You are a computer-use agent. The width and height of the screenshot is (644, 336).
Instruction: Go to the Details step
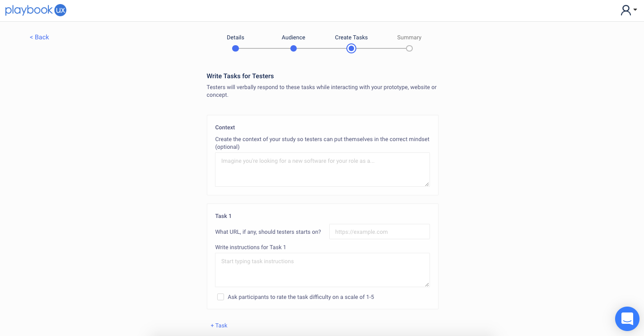pos(235,38)
